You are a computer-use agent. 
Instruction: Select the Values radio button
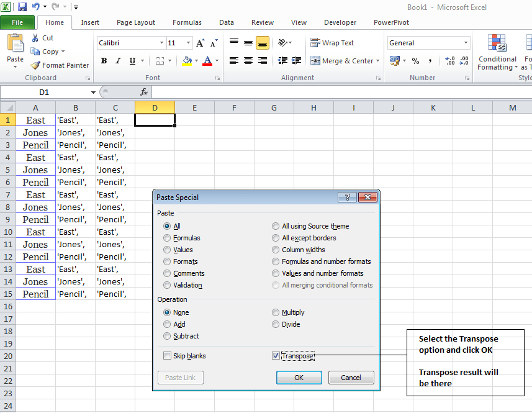167,250
